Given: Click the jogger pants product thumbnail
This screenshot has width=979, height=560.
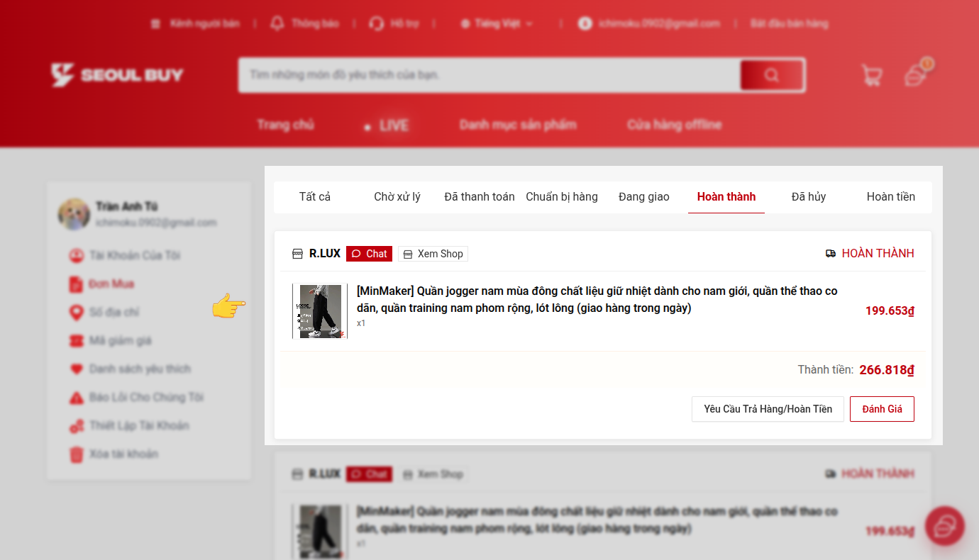Looking at the screenshot, I should [x=320, y=311].
